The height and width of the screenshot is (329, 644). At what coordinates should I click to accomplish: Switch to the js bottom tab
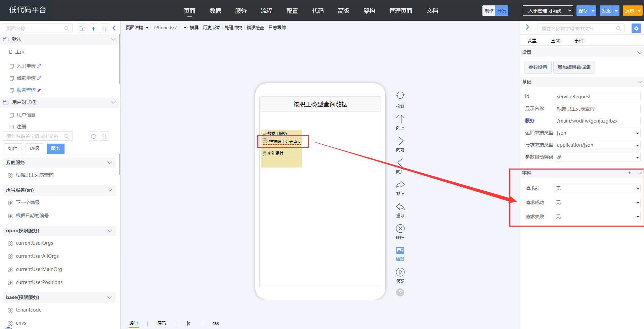(x=188, y=323)
